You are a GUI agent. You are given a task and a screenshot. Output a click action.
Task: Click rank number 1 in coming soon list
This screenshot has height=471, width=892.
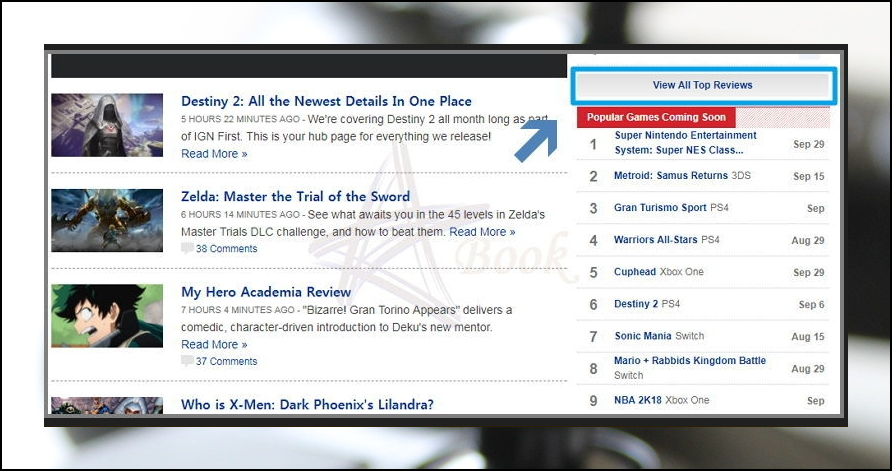click(593, 144)
